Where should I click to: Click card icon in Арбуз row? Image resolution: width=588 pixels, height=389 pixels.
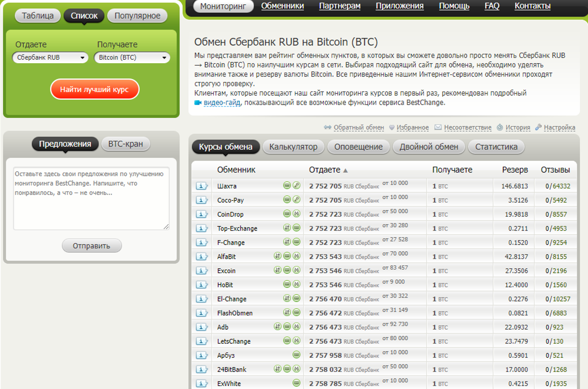tap(297, 354)
